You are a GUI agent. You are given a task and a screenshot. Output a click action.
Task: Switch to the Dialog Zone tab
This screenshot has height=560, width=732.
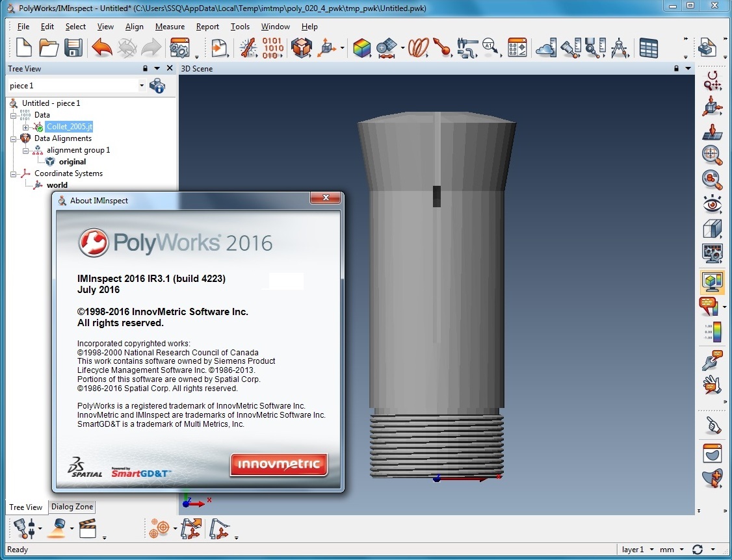(x=72, y=507)
